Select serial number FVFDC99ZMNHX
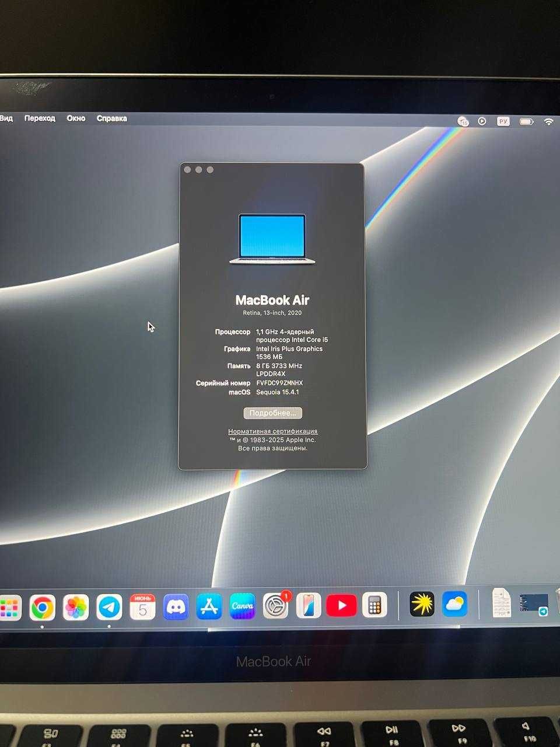This screenshot has height=747, width=560. [x=279, y=383]
